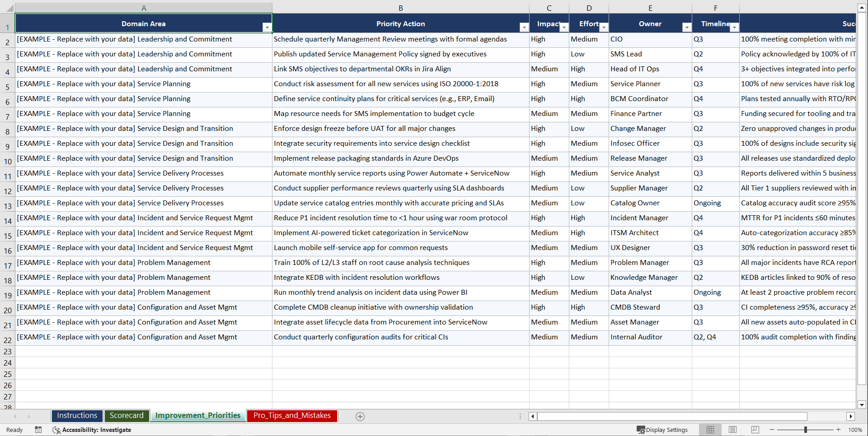Image resolution: width=868 pixels, height=436 pixels.
Task: Open Display Settings from the status bar
Action: (662, 430)
